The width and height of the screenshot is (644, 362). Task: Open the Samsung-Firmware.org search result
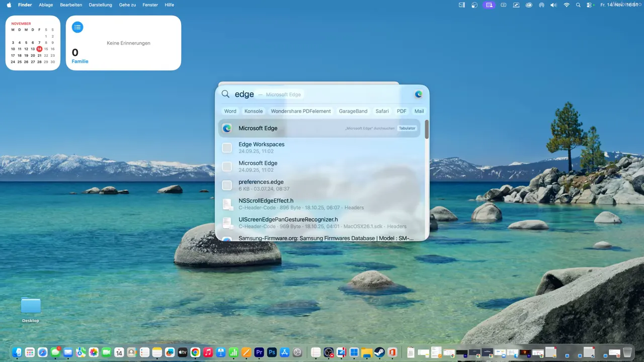coord(326,238)
